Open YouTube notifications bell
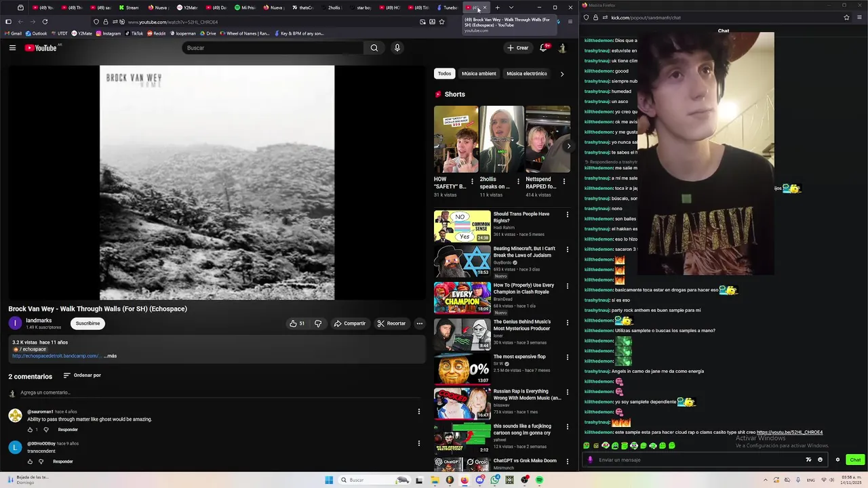The height and width of the screenshot is (488, 868). tap(543, 47)
